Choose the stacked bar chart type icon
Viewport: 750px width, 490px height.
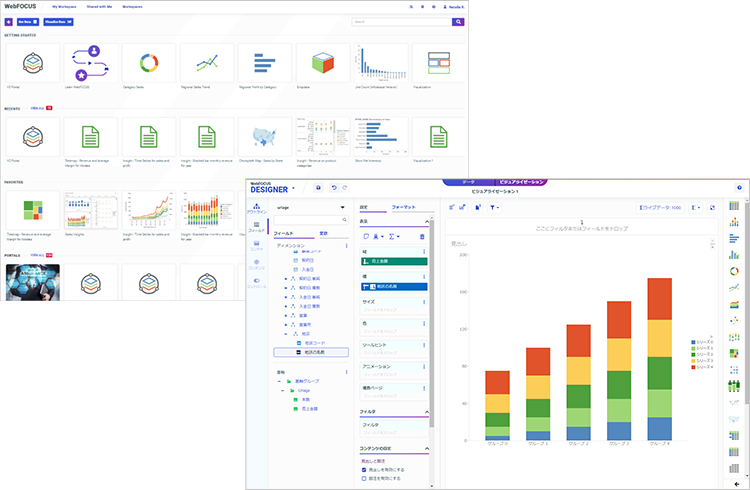734,222
